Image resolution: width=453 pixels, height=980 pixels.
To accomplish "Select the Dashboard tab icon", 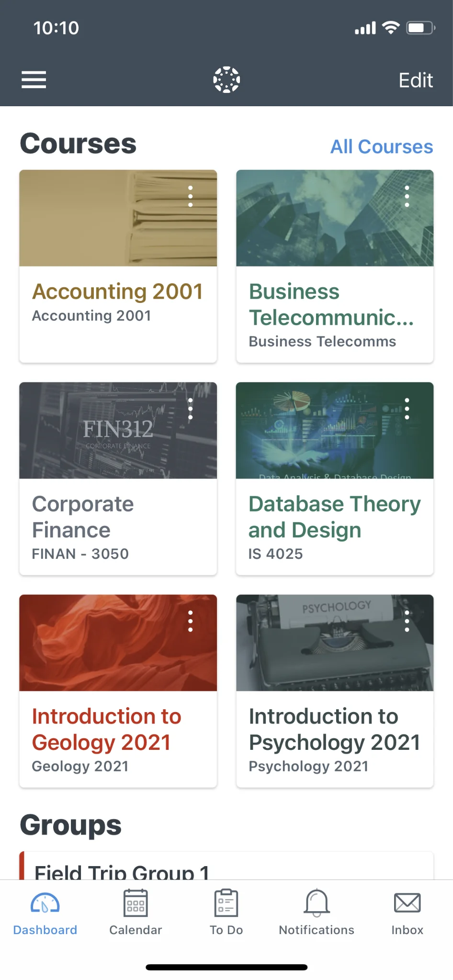I will pos(45,903).
